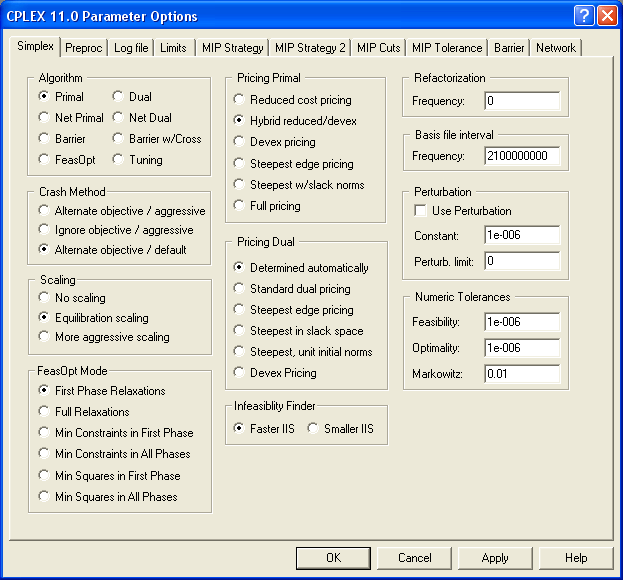The height and width of the screenshot is (580, 623).
Task: Switch to MIP Strategy 2 tab
Action: click(x=310, y=48)
